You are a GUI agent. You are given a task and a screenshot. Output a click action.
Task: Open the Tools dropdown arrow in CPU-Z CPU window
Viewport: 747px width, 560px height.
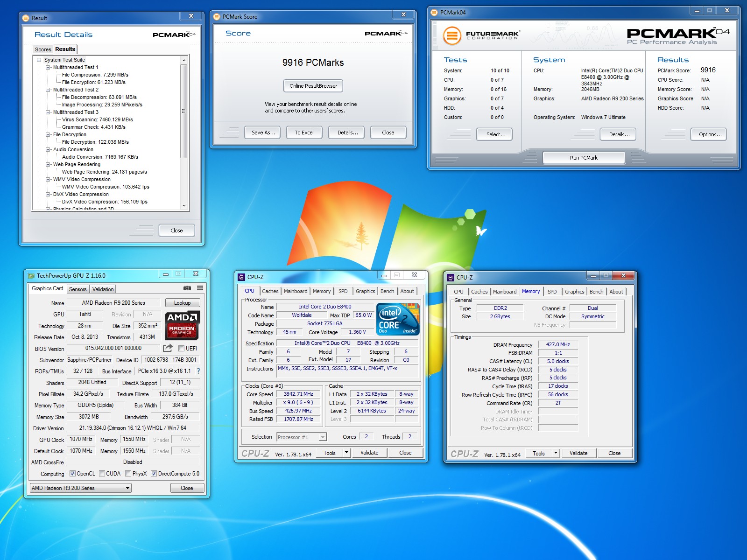[346, 453]
